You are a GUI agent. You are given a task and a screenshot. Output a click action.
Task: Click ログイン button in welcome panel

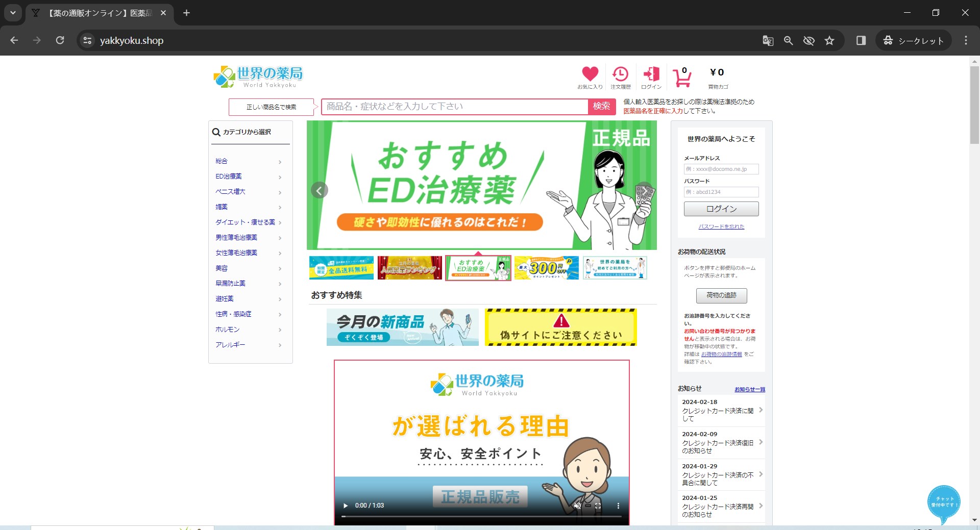tap(721, 209)
